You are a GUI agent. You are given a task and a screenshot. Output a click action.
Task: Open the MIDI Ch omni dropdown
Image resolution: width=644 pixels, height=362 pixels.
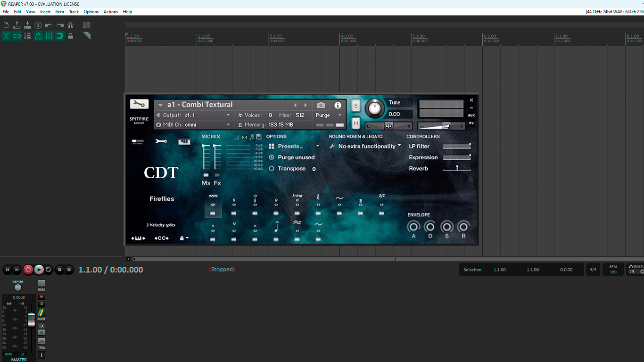tap(193, 124)
